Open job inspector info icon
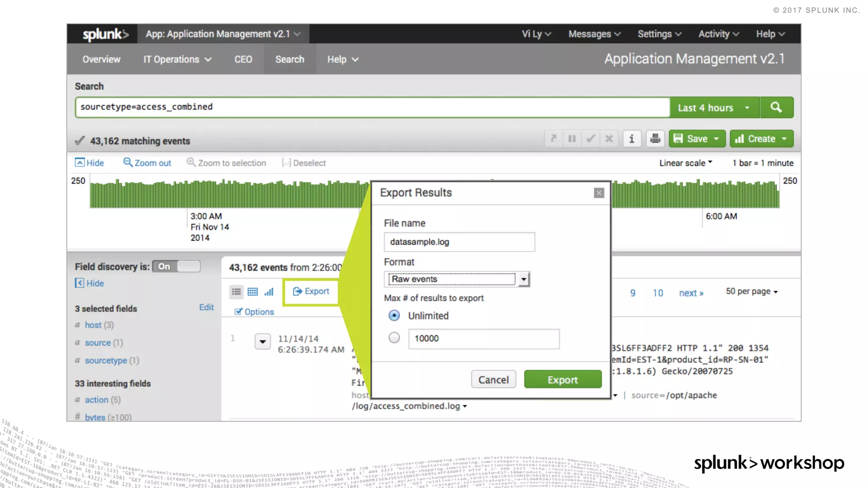The image size is (868, 488). (632, 139)
